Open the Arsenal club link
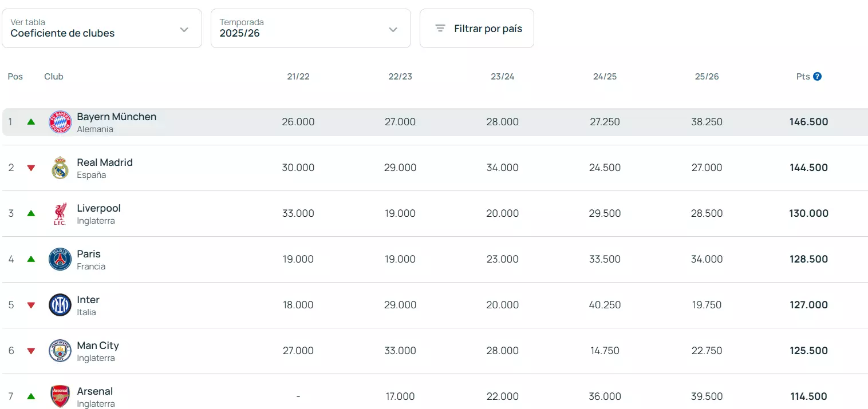868x409 pixels. coord(95,391)
